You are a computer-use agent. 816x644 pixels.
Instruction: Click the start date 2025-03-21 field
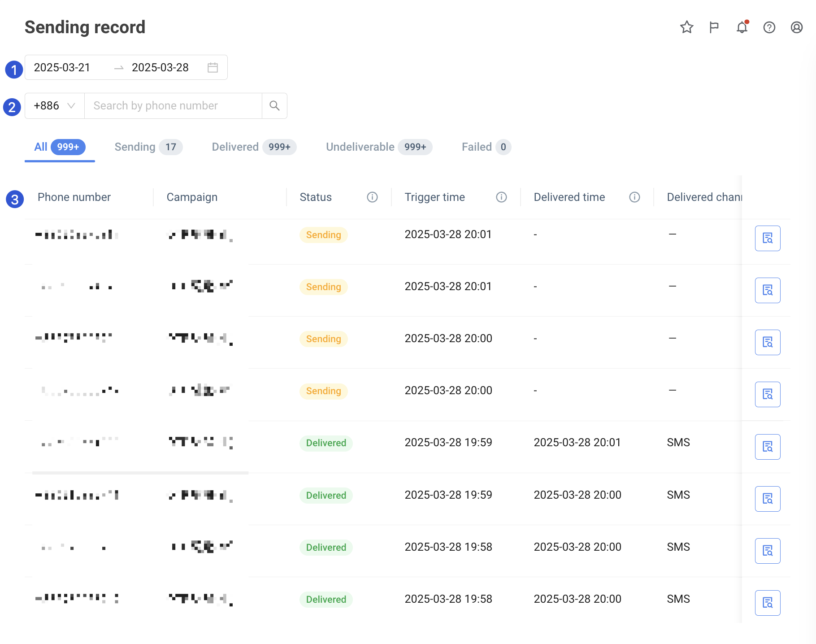pos(62,68)
